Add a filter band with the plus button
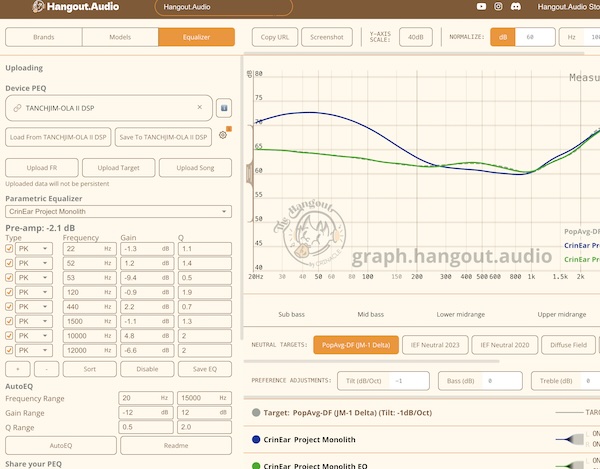 point(18,369)
